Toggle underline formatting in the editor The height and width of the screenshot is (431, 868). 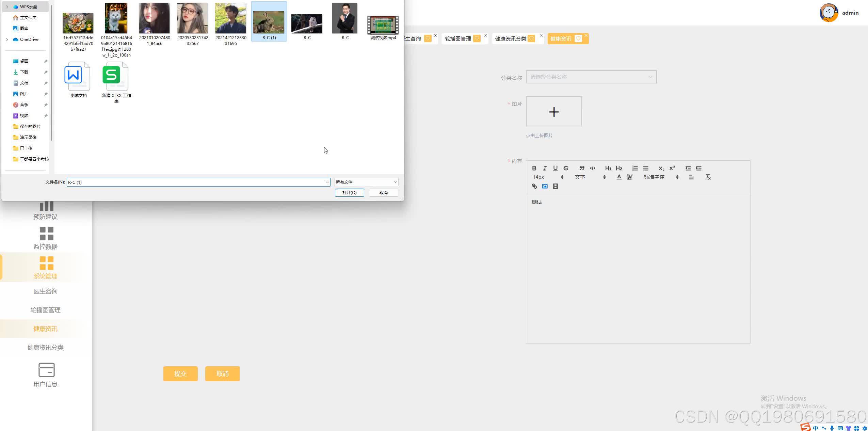(x=555, y=168)
